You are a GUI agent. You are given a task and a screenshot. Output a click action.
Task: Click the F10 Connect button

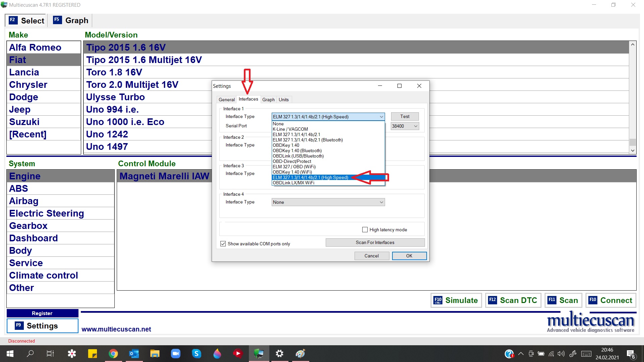click(610, 300)
